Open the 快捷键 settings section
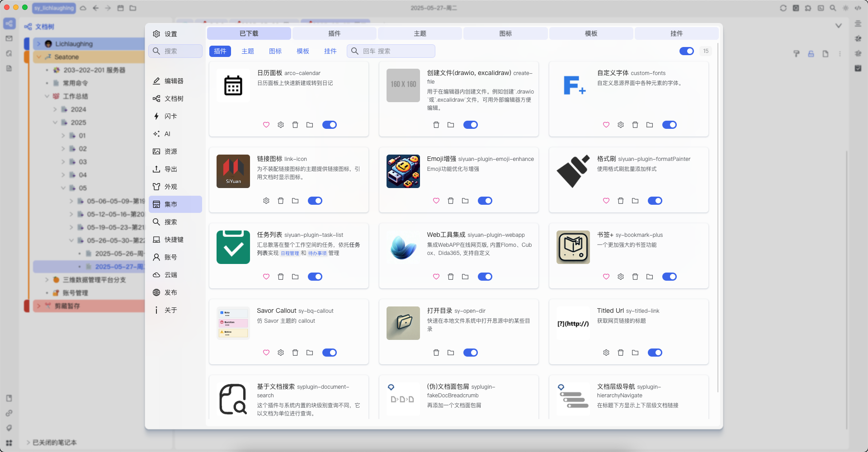This screenshot has height=452, width=868. tap(175, 240)
